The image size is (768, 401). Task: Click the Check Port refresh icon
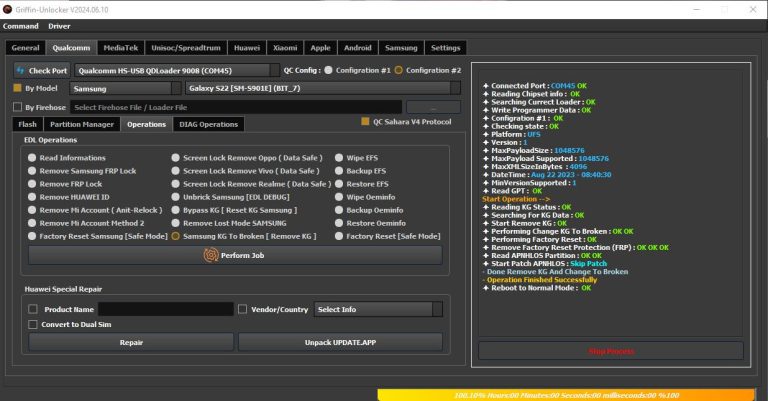tap(21, 71)
